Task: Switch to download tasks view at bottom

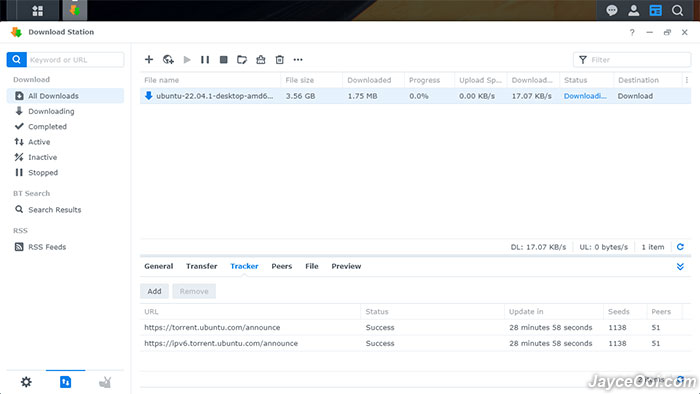Action: tap(65, 382)
